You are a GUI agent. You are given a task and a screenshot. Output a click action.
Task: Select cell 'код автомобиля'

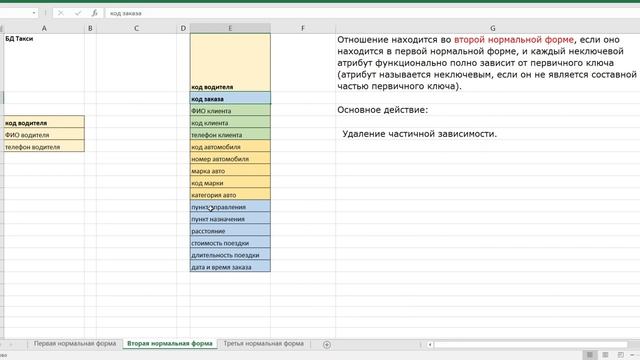click(230, 146)
